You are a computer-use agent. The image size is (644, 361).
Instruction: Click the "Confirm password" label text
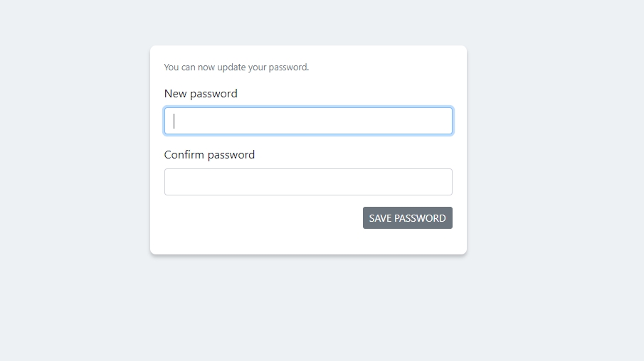[x=209, y=155]
